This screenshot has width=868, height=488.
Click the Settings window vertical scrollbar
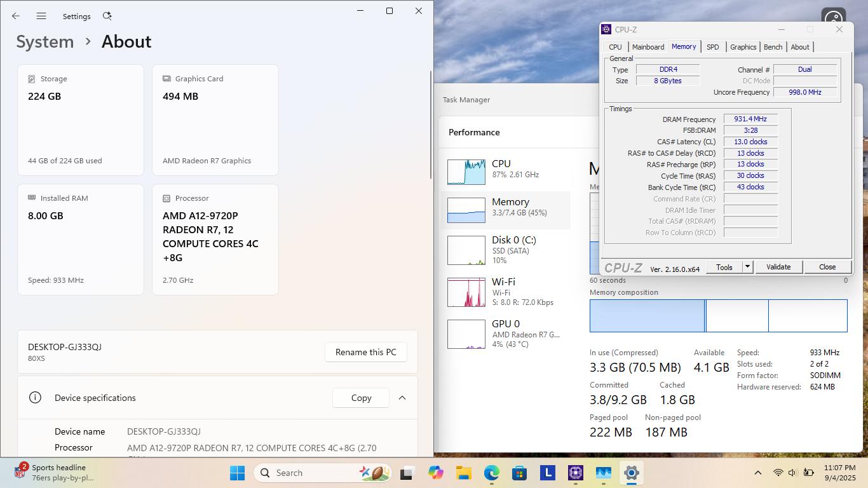[x=431, y=125]
